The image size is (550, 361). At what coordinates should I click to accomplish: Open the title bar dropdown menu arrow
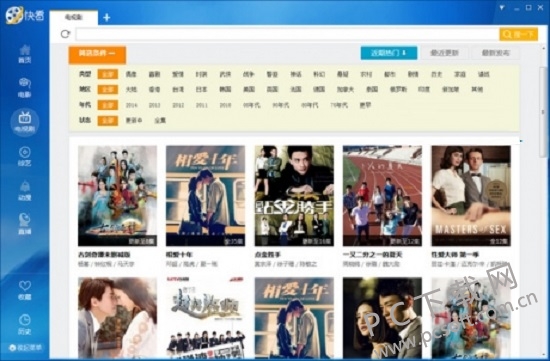(502, 7)
